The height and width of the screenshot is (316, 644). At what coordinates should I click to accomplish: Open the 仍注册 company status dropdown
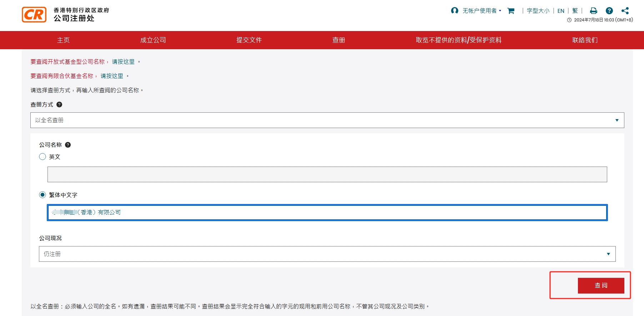tap(327, 254)
